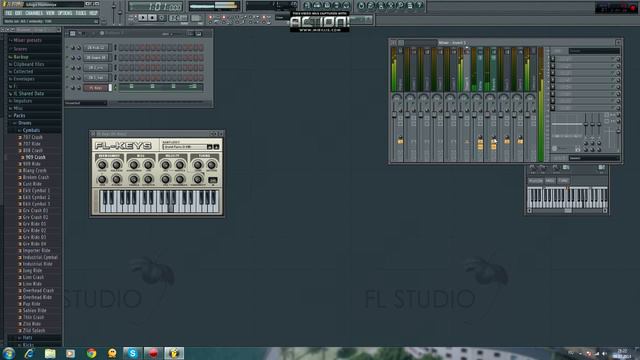Open the Backup folder in browser

pos(21,57)
